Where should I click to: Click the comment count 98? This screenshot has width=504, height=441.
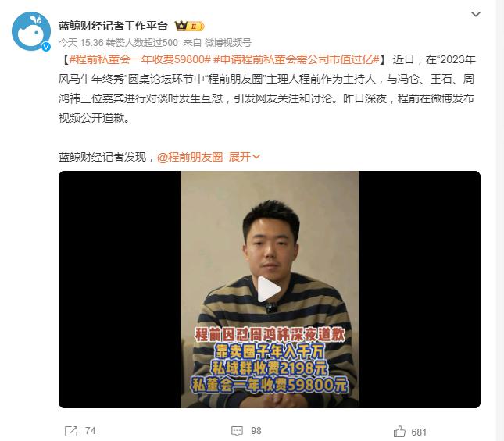click(256, 431)
